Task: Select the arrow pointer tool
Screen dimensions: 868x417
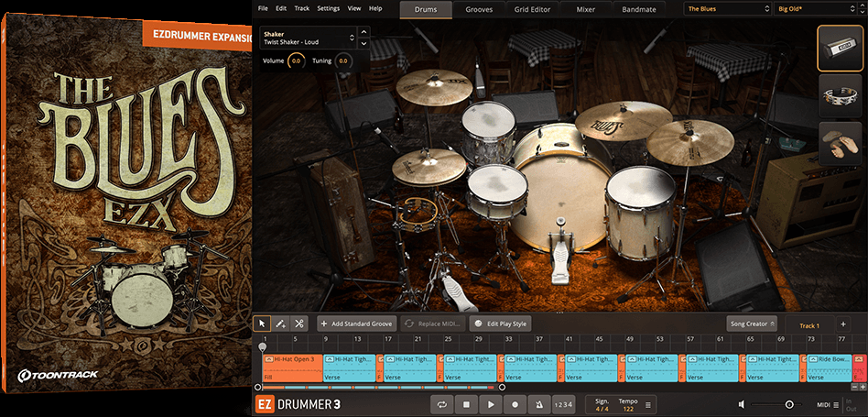Action: pos(263,324)
